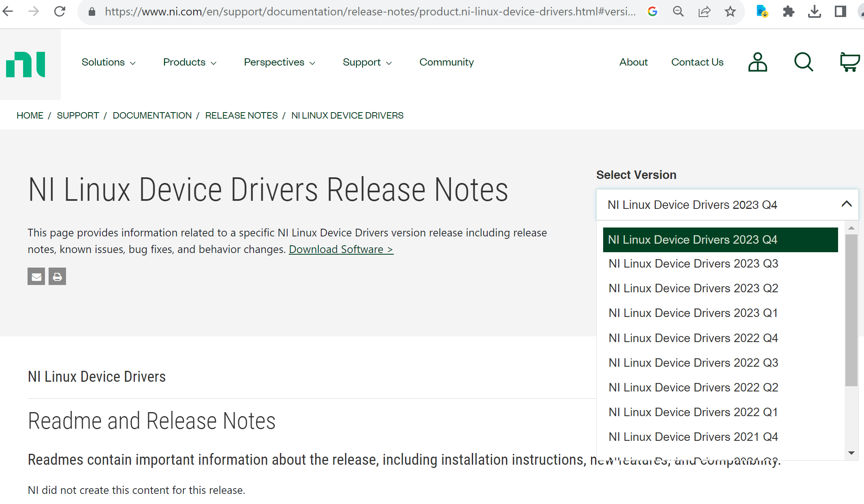Expand the Products menu
This screenshot has height=504, width=864.
point(190,62)
